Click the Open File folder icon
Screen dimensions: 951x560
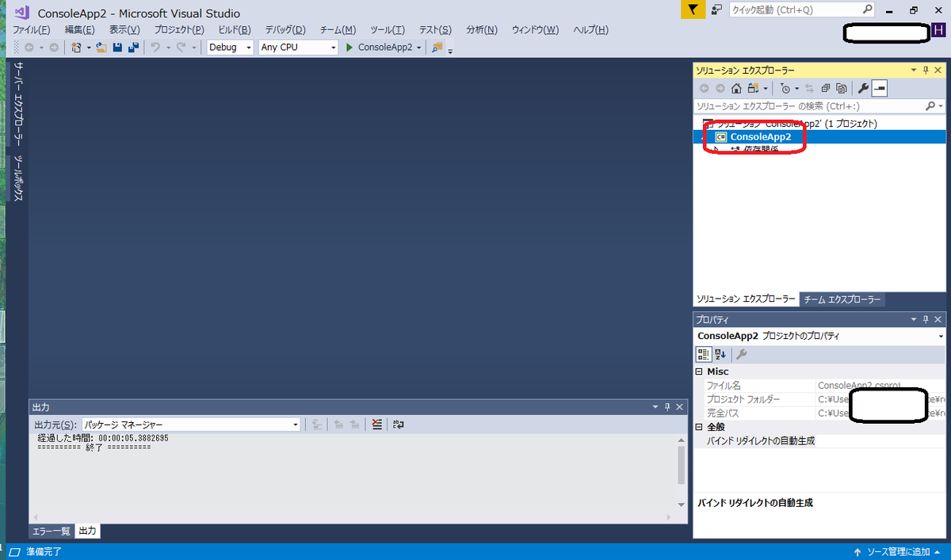(101, 48)
